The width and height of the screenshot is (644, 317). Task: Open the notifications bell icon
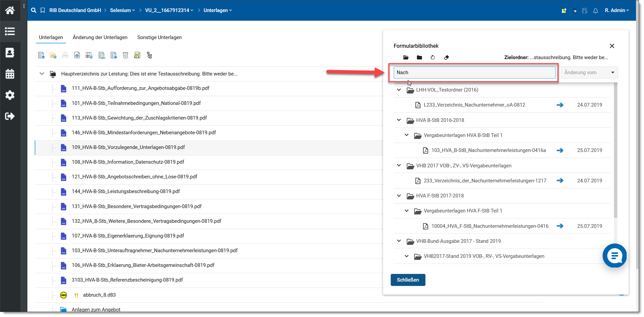[x=596, y=11]
